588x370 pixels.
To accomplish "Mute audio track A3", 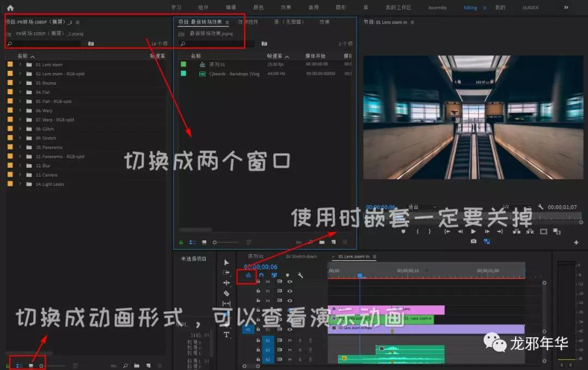I will pyautogui.click(x=290, y=360).
